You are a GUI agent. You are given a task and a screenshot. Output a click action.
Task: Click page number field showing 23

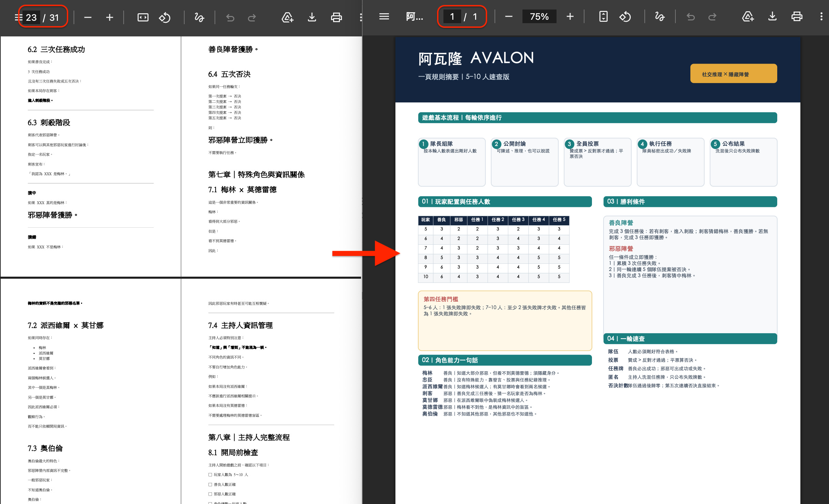point(31,17)
